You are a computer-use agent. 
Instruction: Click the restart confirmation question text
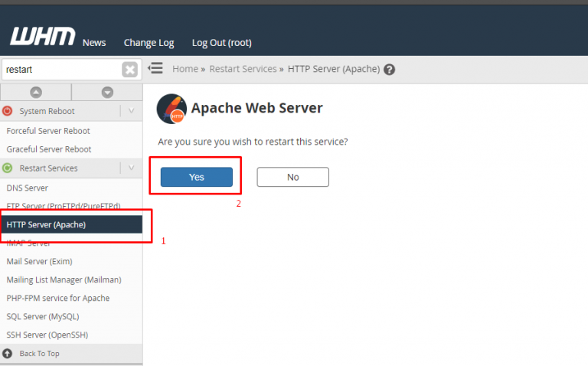tap(253, 142)
